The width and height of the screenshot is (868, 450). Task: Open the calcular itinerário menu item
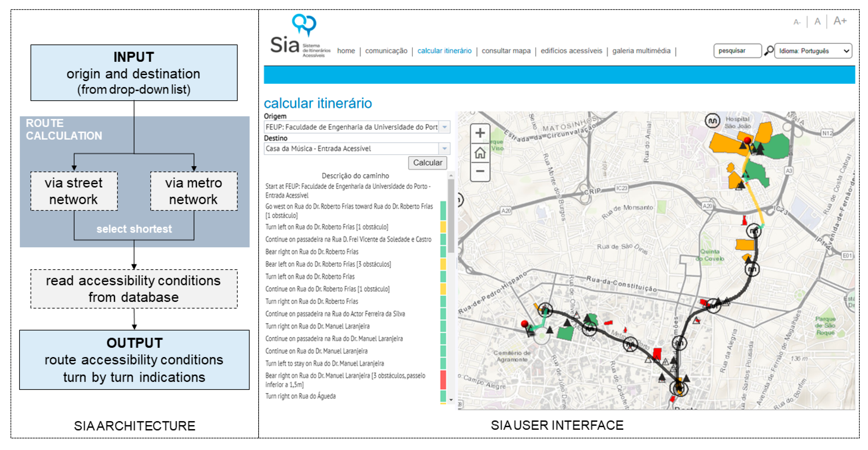[x=444, y=51]
